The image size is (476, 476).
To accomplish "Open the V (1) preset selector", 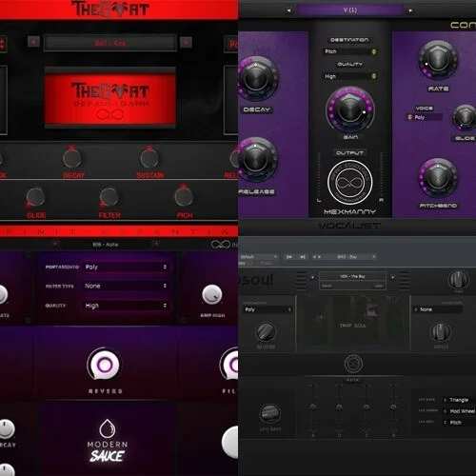I will click(x=349, y=10).
